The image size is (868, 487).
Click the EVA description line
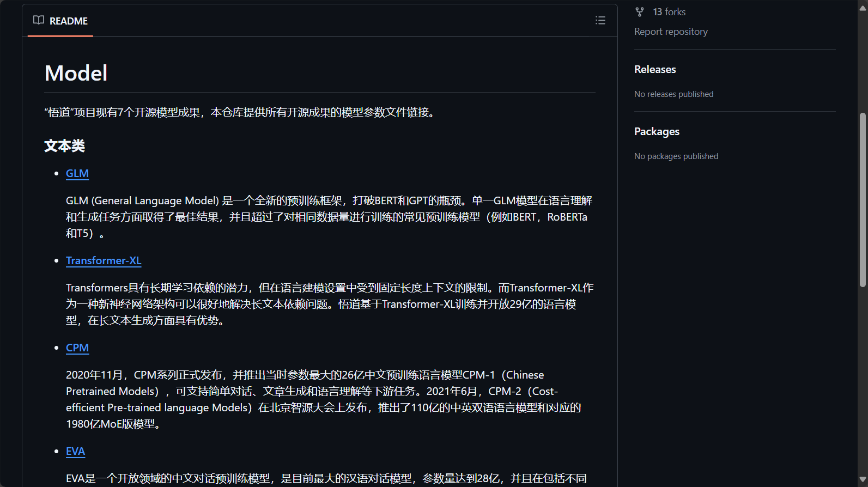pos(326,478)
